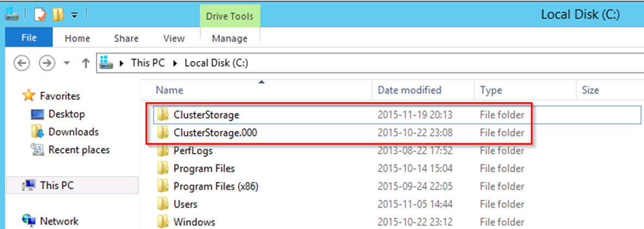Expand the chevron before Local Disk (C:) in address bar
The image size is (644, 229).
click(x=175, y=63)
